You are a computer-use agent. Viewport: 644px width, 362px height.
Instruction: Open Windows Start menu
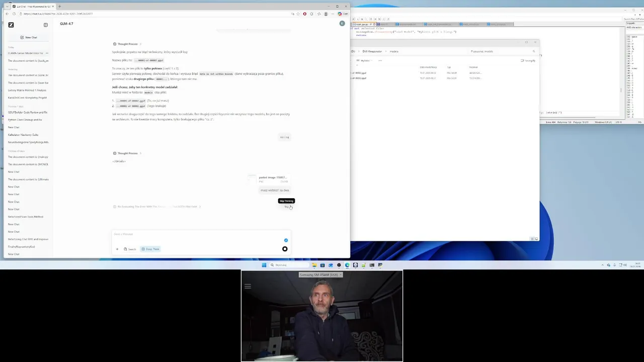click(x=264, y=265)
